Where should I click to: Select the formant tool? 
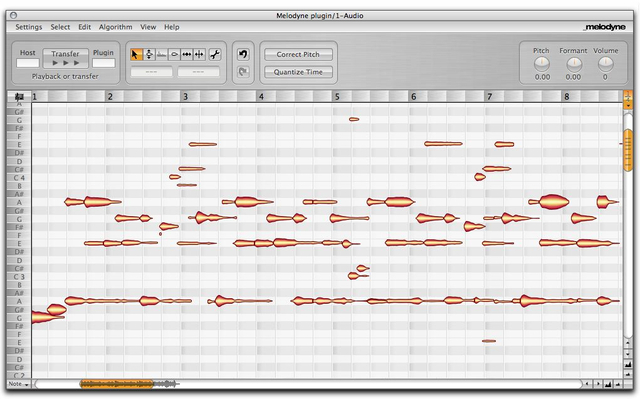point(162,54)
